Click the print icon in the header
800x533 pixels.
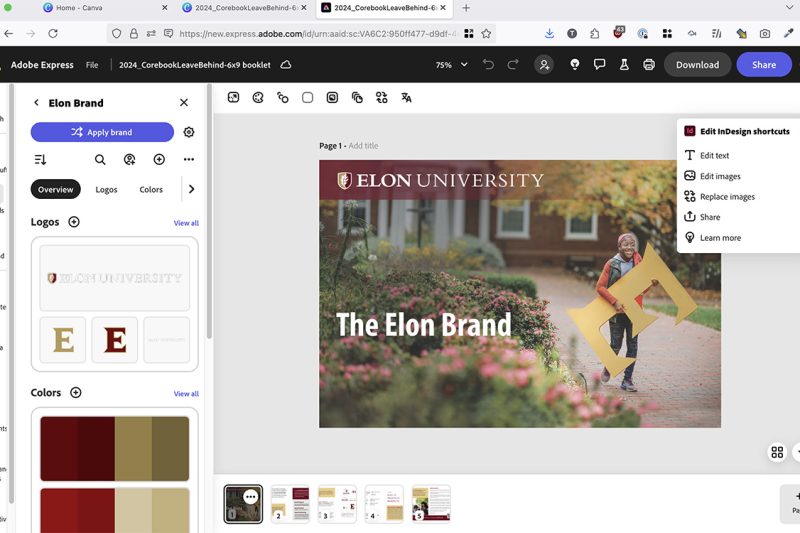[x=649, y=65]
